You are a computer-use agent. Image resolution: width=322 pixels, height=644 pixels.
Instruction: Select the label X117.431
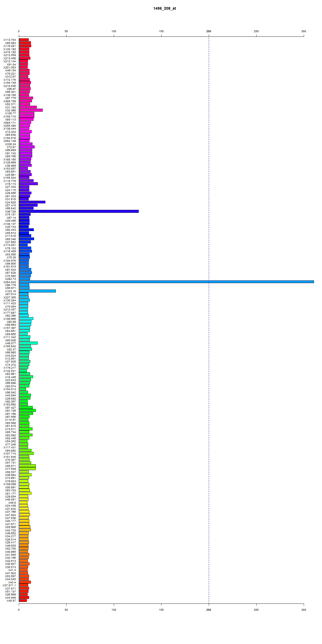pyautogui.click(x=10, y=447)
